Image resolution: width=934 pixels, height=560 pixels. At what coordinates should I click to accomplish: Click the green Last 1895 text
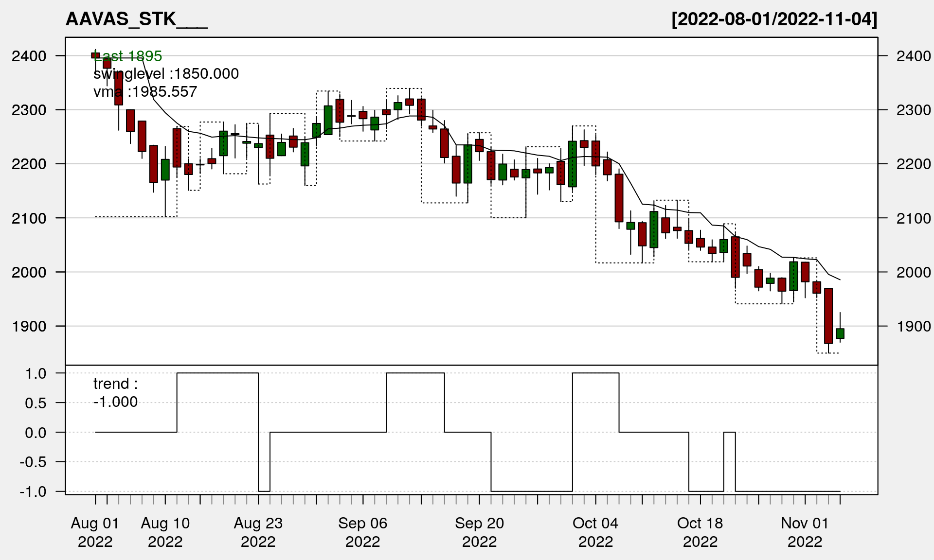click(x=128, y=56)
